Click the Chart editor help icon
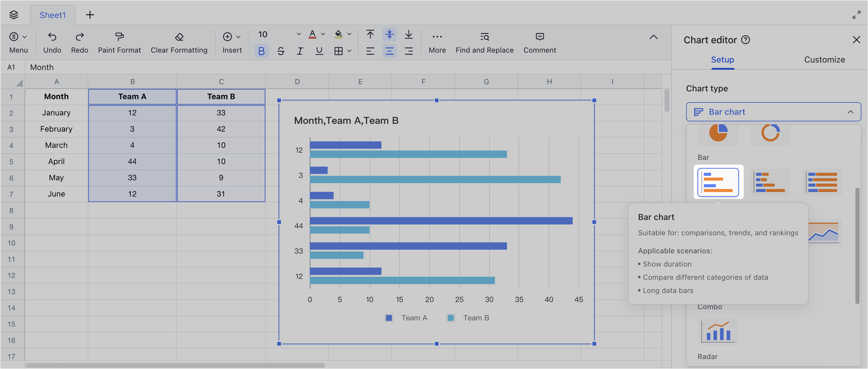 tap(746, 39)
